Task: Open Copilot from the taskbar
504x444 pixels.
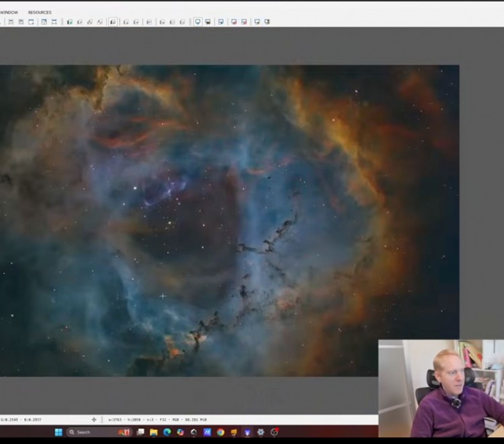Action: 180,432
